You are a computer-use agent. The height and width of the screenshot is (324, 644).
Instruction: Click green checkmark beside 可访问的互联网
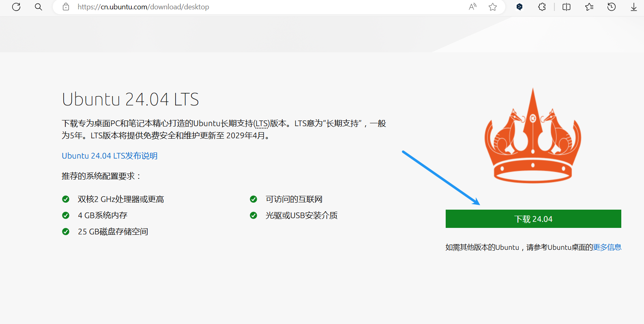253,199
